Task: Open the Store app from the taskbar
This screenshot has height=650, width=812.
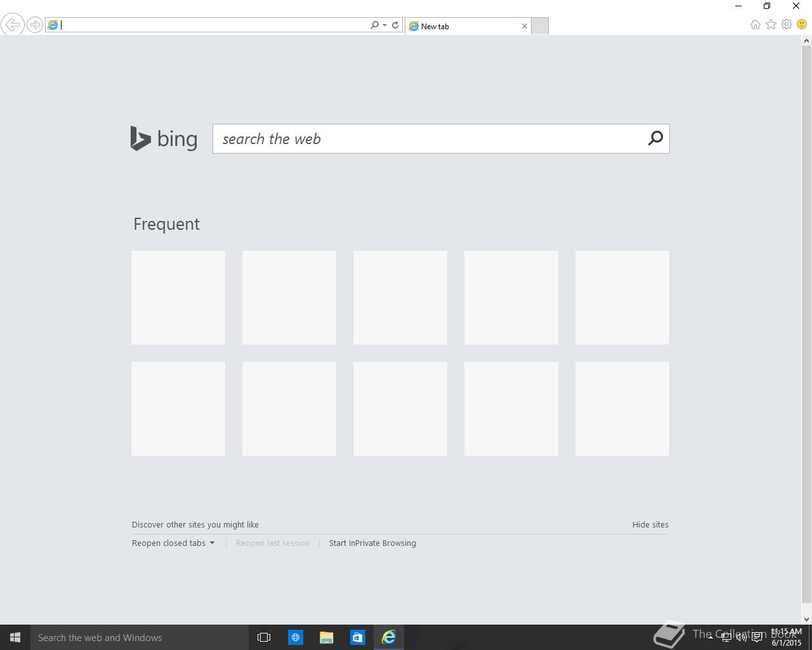Action: (358, 637)
